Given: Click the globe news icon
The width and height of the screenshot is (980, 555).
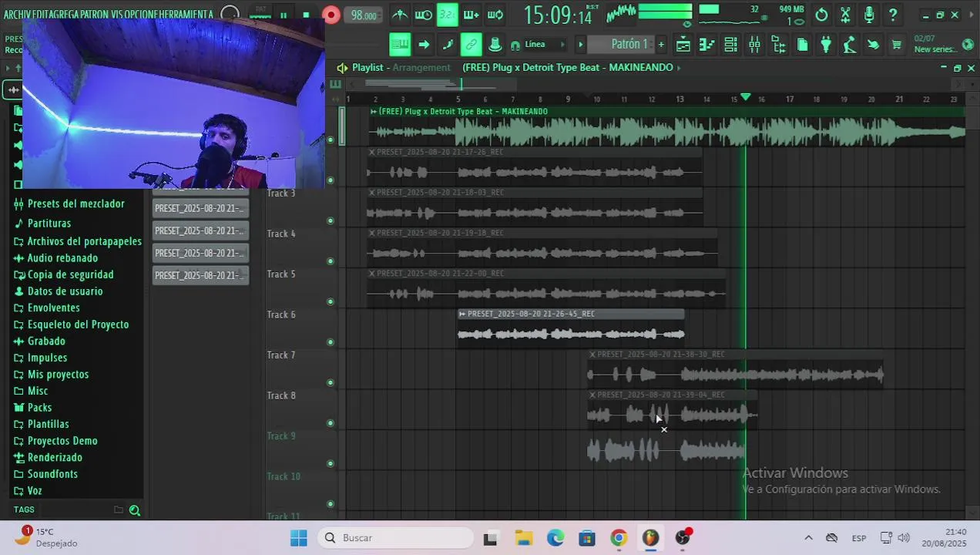Looking at the screenshot, I should tap(968, 45).
